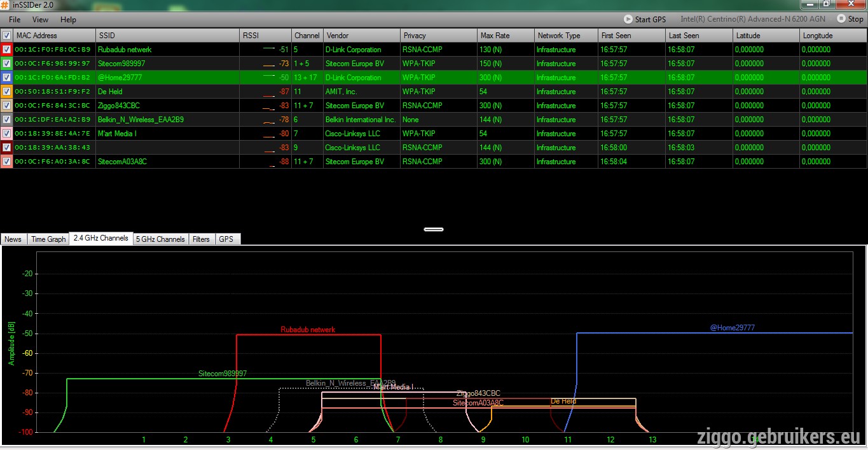Viewport: 868px width, 450px height.
Task: Click the RSSI sparkline for Rubadub netwerk
Action: tap(270, 49)
